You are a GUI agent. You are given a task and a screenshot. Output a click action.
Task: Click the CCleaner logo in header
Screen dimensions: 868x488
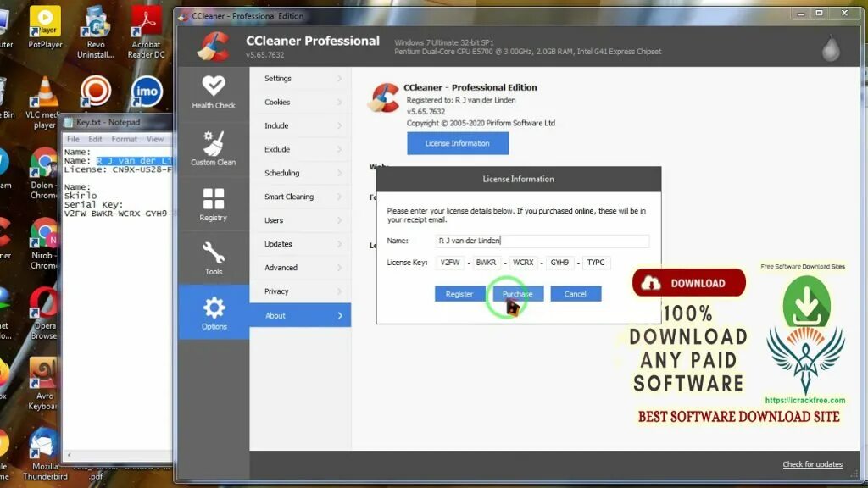pyautogui.click(x=213, y=47)
